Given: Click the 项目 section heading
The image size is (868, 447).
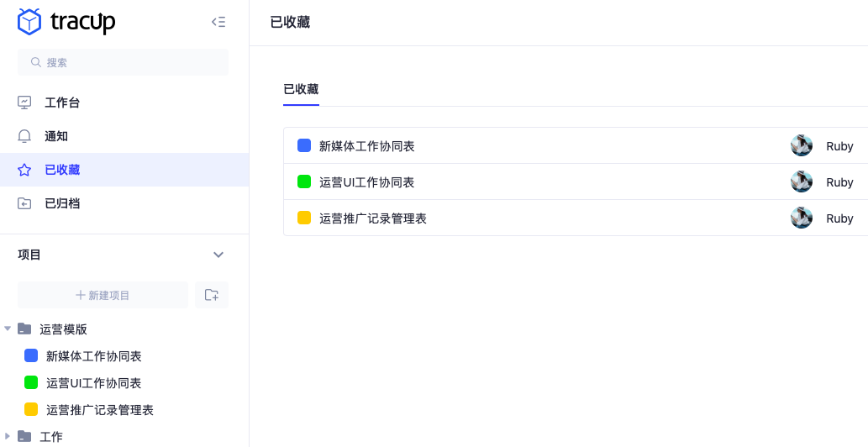Looking at the screenshot, I should point(29,255).
